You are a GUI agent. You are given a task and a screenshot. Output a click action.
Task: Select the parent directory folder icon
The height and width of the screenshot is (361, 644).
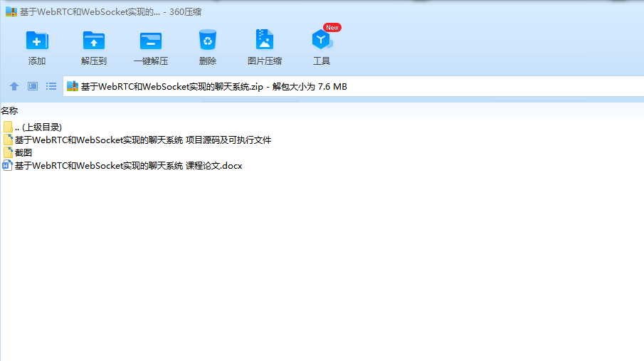click(x=7, y=127)
